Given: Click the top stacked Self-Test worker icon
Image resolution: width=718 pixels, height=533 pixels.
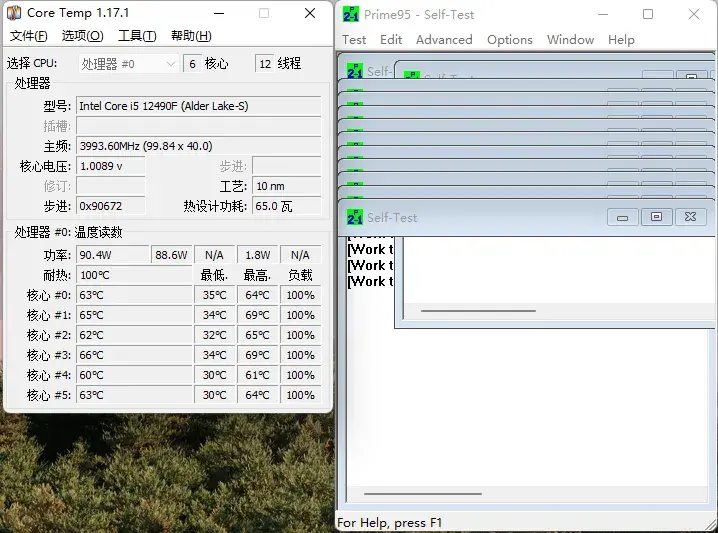Looking at the screenshot, I should (355, 71).
